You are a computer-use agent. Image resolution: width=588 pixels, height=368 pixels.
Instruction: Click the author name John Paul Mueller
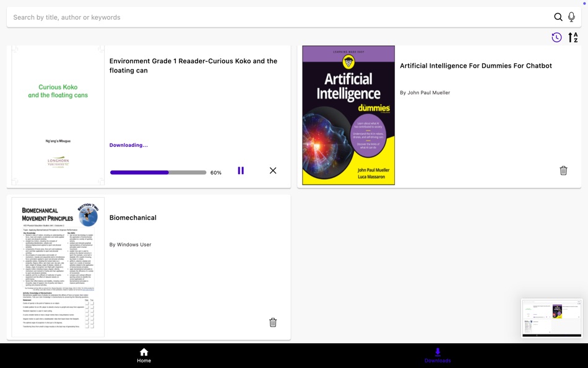pos(425,92)
